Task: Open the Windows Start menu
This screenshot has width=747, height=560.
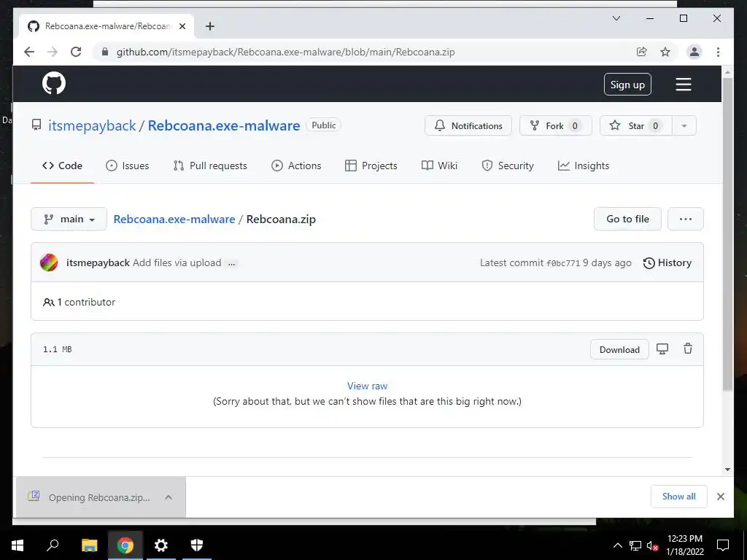Action: pyautogui.click(x=18, y=545)
